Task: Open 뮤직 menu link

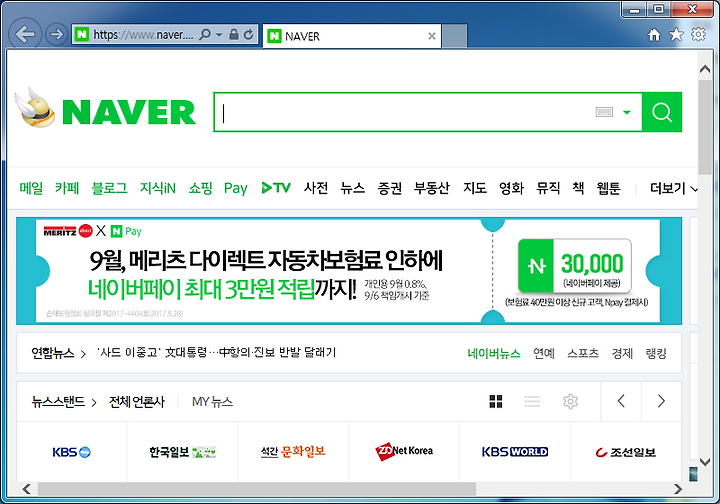Action: coord(548,188)
